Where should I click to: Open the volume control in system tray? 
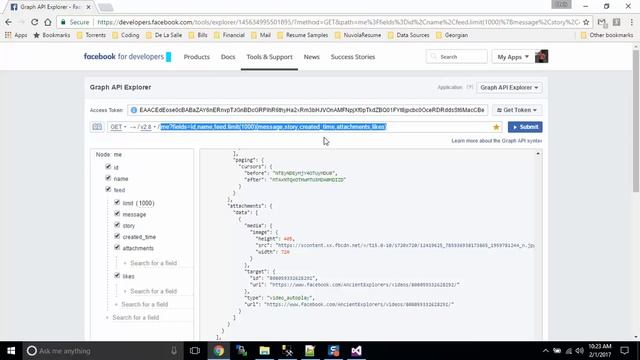[579, 351]
